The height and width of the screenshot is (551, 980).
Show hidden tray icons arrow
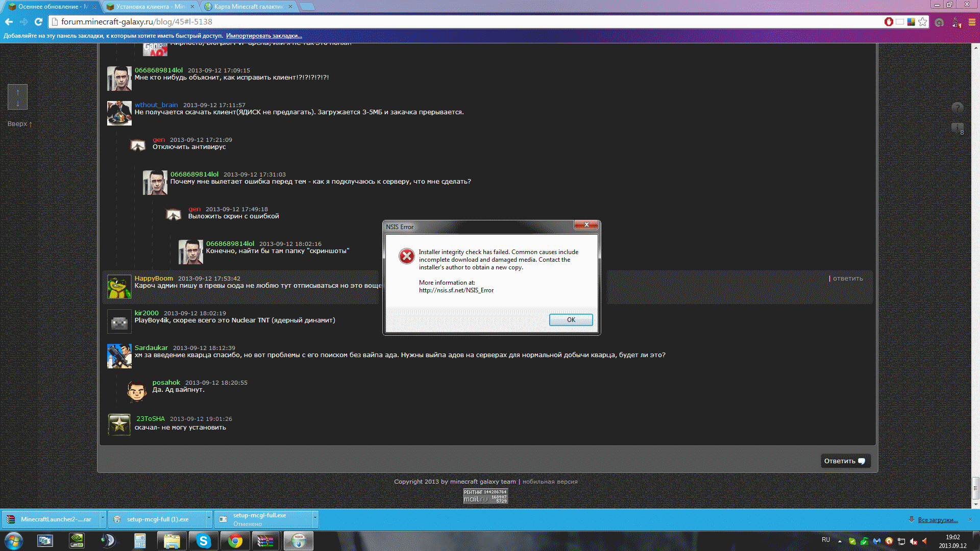pyautogui.click(x=840, y=541)
